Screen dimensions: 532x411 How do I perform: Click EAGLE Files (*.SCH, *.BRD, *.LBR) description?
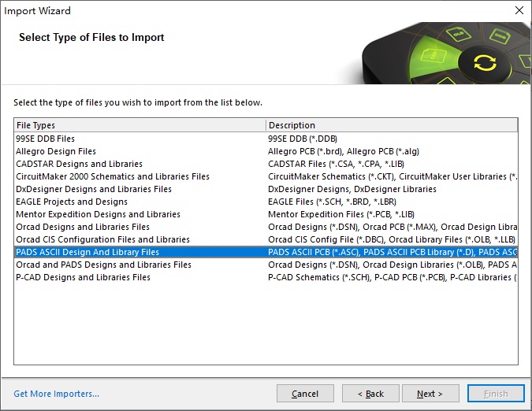(332, 202)
